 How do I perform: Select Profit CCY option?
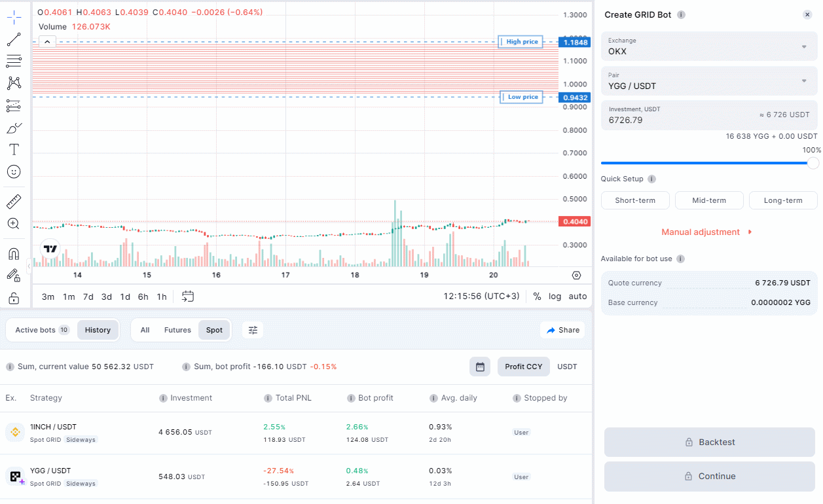pos(523,367)
